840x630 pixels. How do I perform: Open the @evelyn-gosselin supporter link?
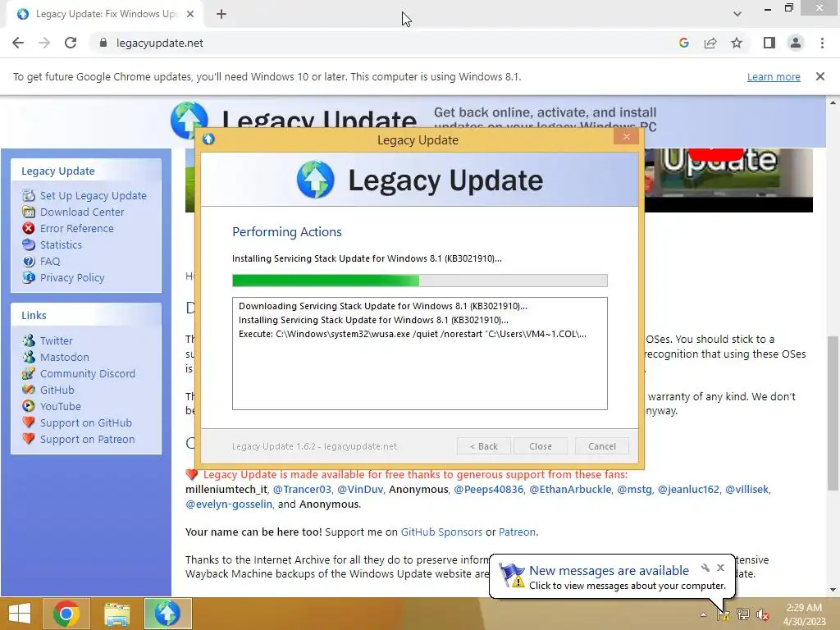229,504
